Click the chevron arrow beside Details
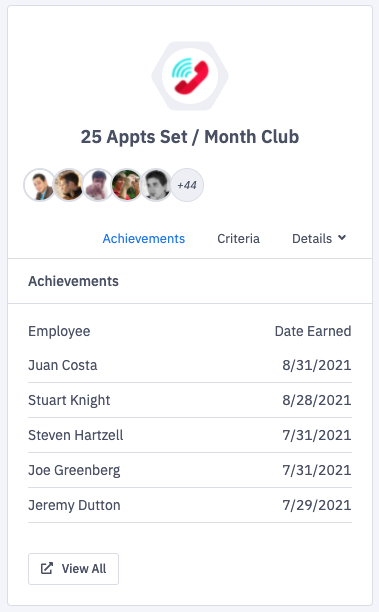Screen dimensions: 379x612 coord(342,238)
